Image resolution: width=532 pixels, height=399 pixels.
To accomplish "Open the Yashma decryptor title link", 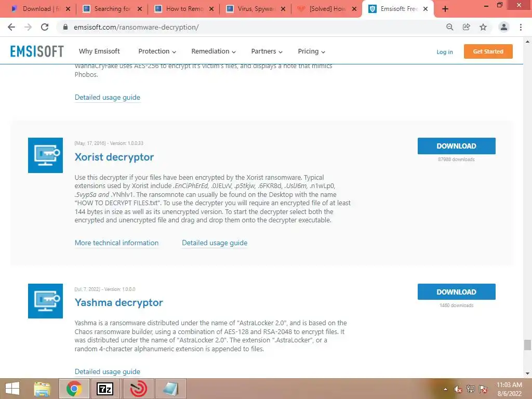I will [119, 303].
